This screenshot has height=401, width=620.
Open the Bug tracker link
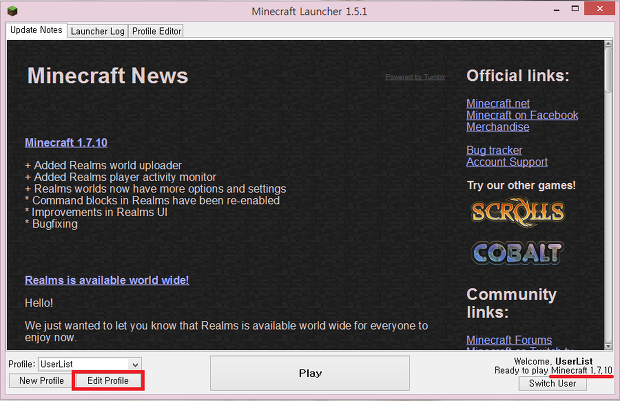(x=494, y=150)
